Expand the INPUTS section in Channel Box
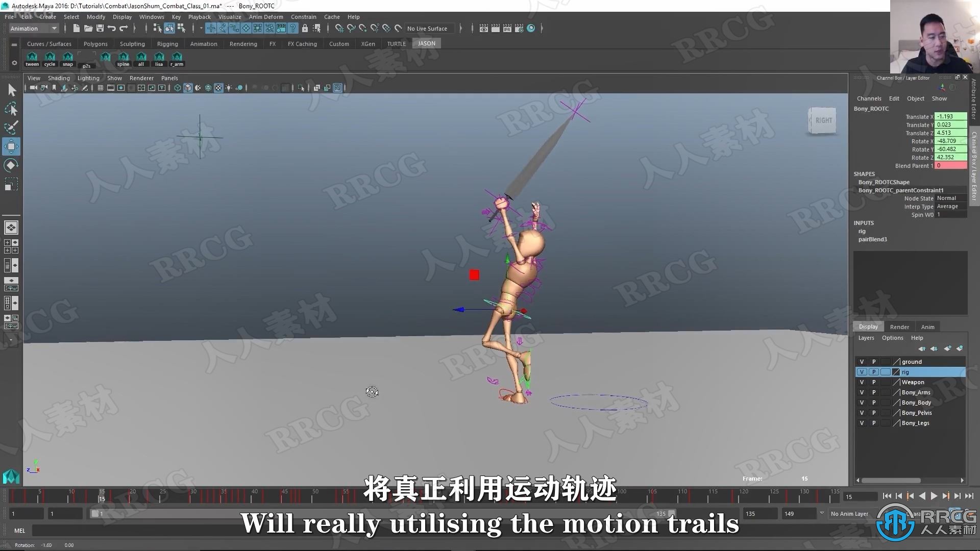 (864, 222)
